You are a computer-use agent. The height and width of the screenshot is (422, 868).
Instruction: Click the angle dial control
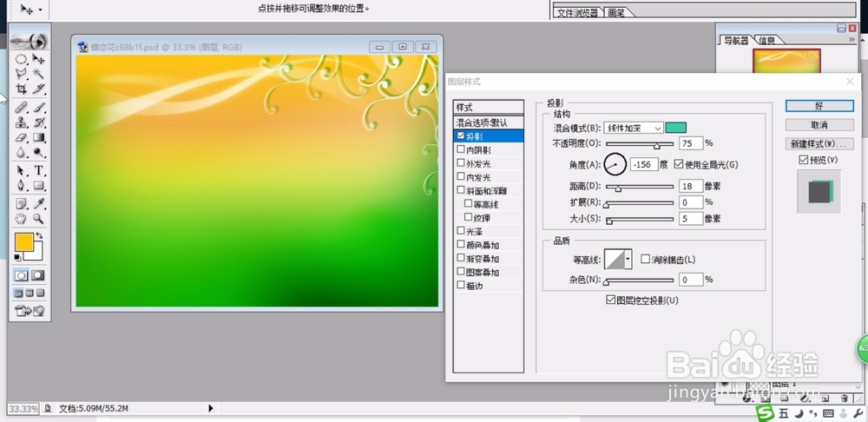(615, 164)
